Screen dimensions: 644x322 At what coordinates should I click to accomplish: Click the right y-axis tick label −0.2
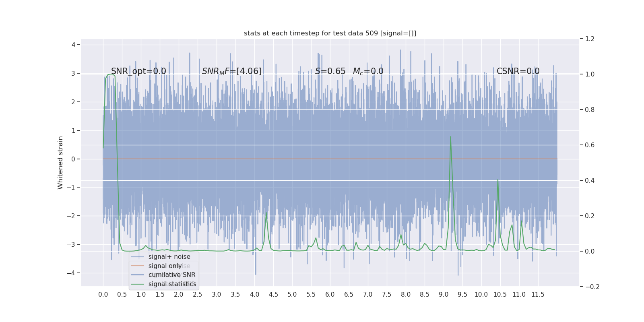point(592,287)
